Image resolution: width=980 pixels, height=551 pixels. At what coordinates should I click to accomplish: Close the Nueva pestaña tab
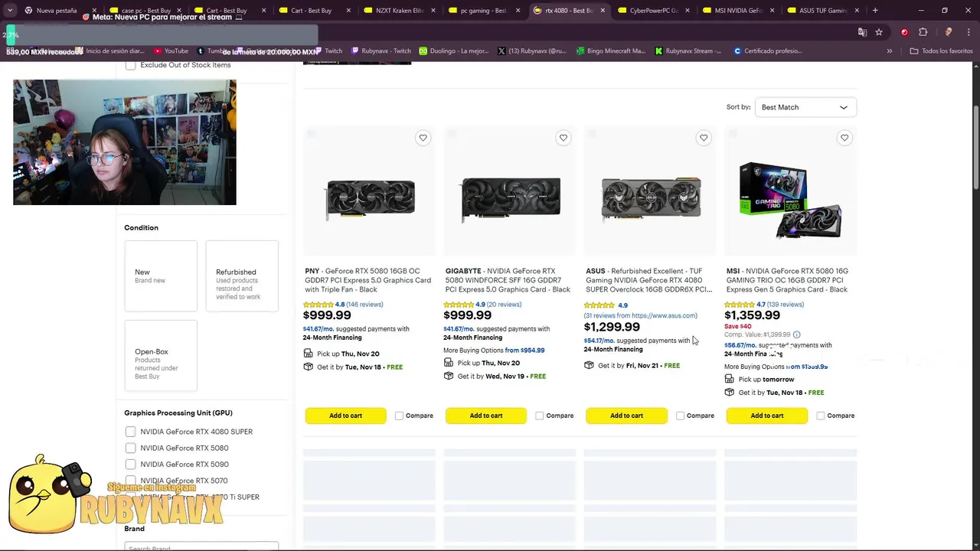click(x=94, y=11)
